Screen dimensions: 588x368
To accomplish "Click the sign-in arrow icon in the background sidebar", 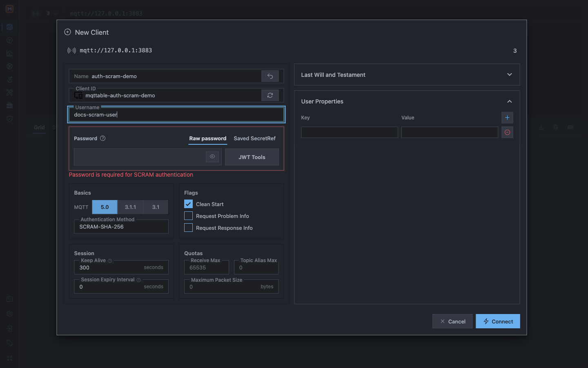I will point(9,329).
